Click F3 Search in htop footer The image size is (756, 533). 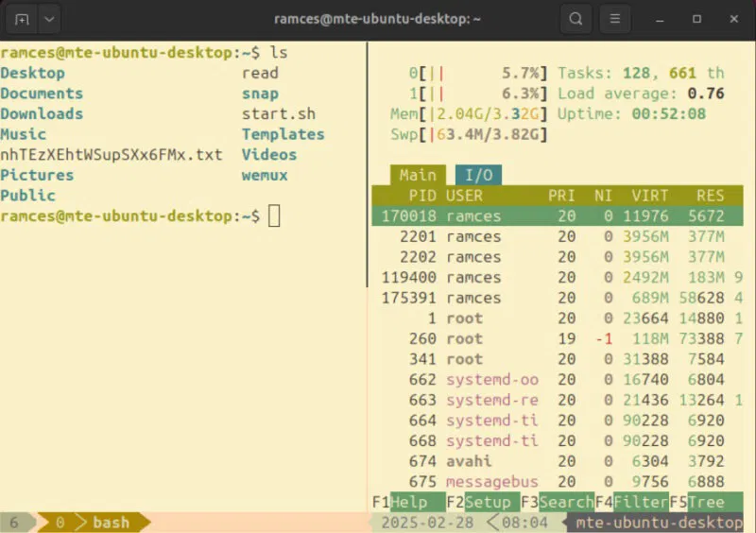[x=556, y=502]
